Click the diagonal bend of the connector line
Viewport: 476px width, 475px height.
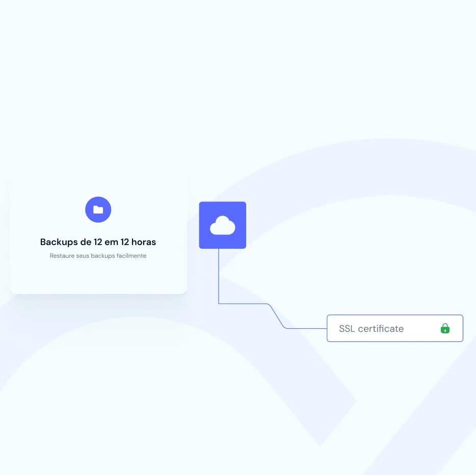[x=276, y=315]
